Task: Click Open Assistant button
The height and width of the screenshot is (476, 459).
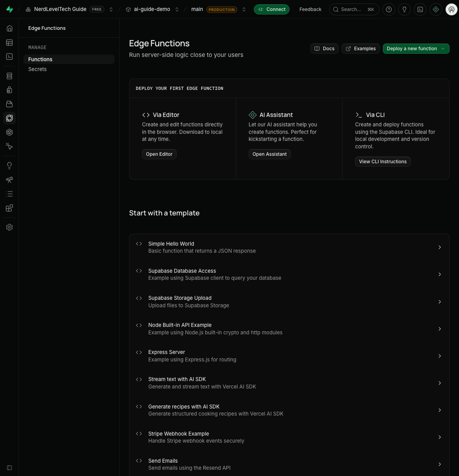Action: click(270, 154)
